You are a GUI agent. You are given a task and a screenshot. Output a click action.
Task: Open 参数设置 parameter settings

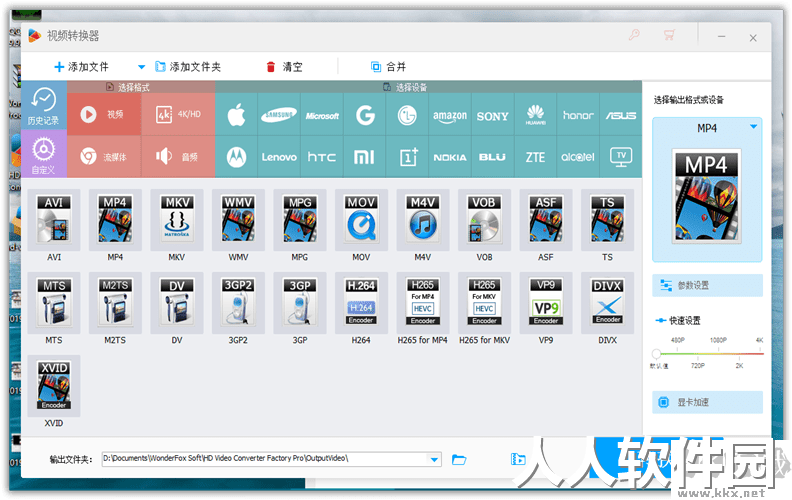(707, 285)
